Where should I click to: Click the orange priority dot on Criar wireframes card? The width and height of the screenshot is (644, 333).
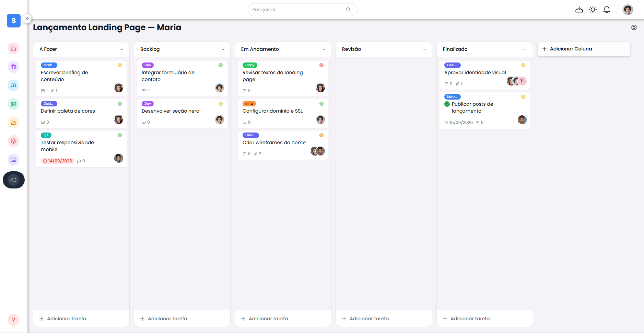point(321,135)
